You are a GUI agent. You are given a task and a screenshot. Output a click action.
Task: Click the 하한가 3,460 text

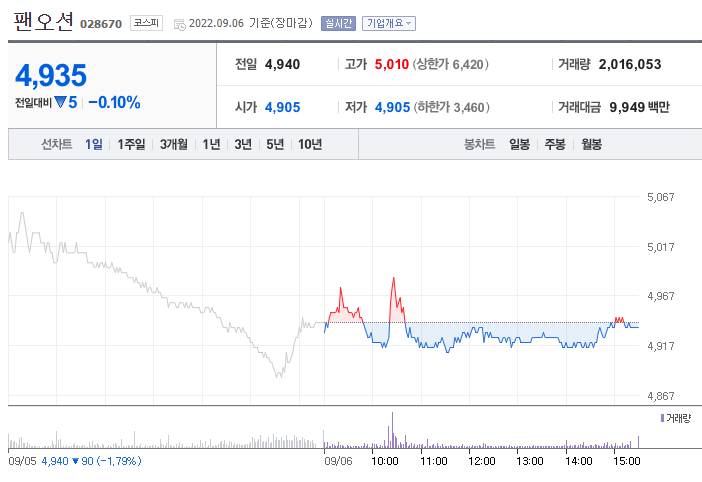point(452,107)
